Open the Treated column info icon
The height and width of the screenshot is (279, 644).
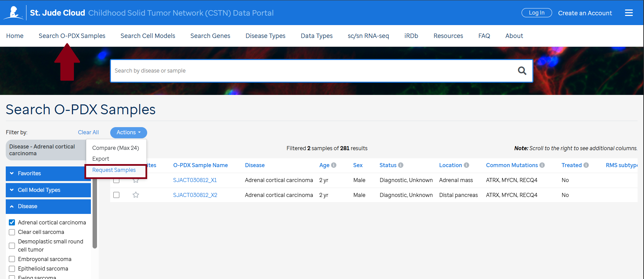pos(586,165)
